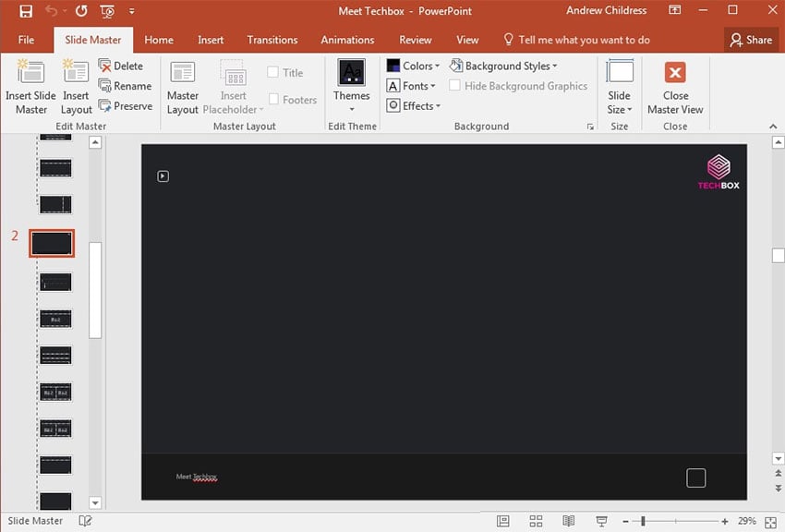Click the zoom slider in the status bar
This screenshot has width=785, height=532.
[x=643, y=522]
